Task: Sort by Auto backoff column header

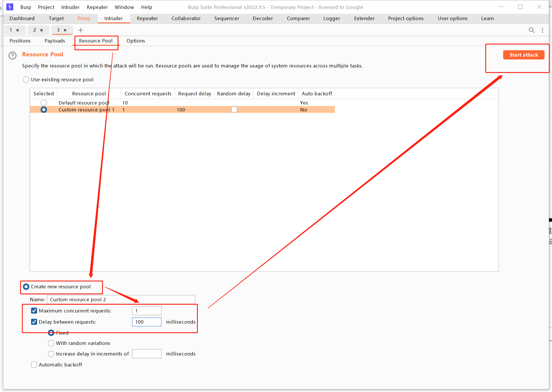Action: (317, 94)
